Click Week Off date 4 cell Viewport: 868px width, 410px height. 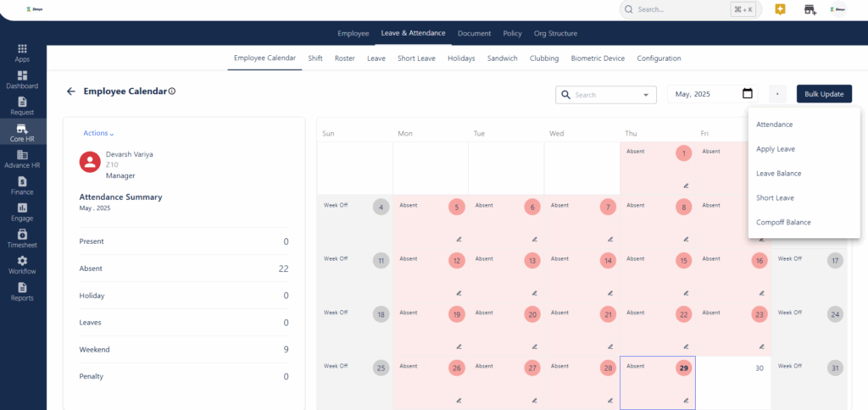[x=355, y=221]
